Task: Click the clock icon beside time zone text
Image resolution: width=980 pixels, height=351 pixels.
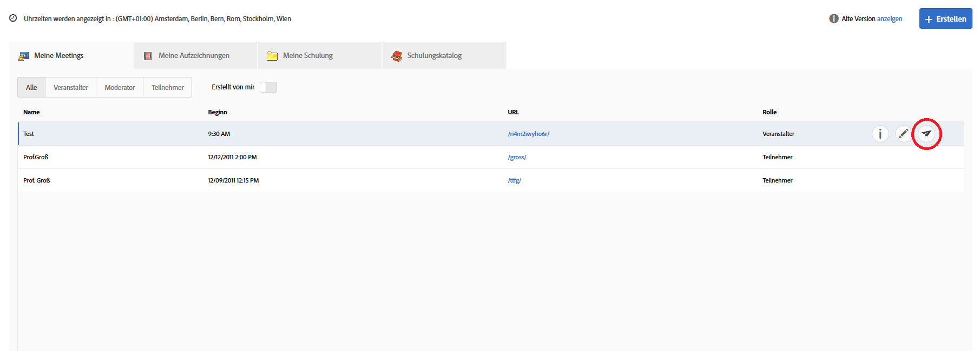Action: pyautogui.click(x=13, y=18)
